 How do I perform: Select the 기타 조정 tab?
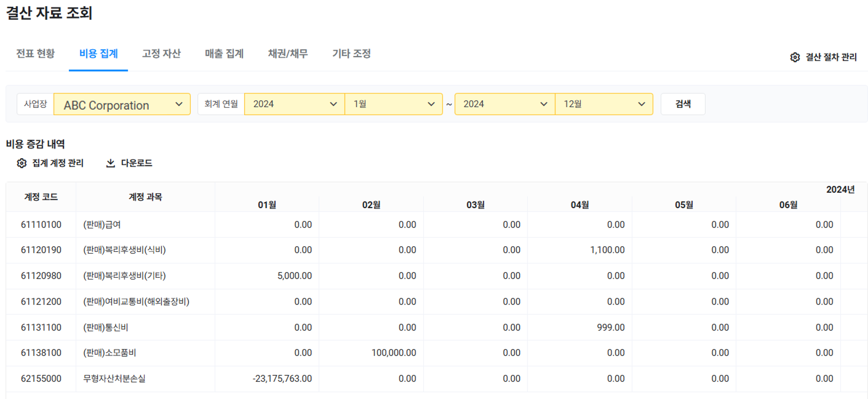pos(352,53)
